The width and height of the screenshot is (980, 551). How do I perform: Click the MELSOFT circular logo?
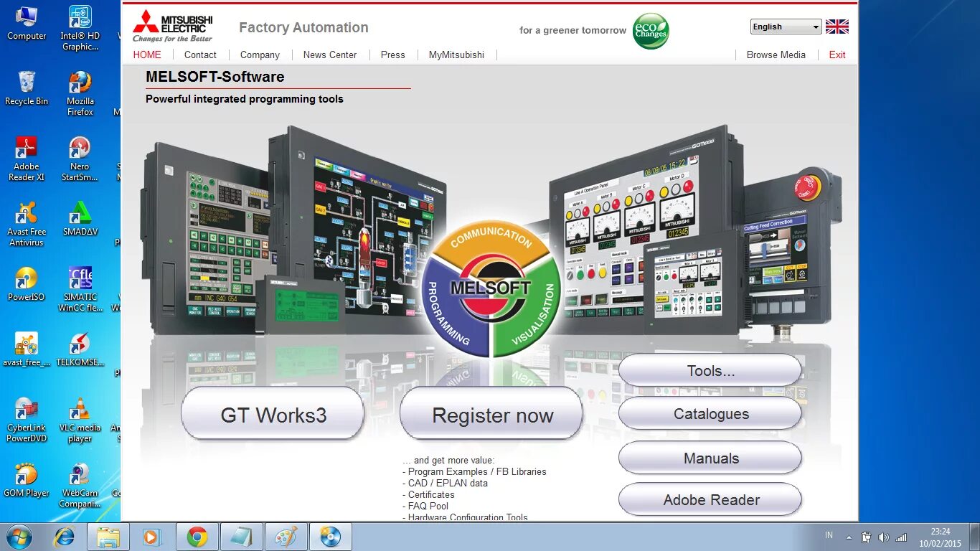point(491,288)
